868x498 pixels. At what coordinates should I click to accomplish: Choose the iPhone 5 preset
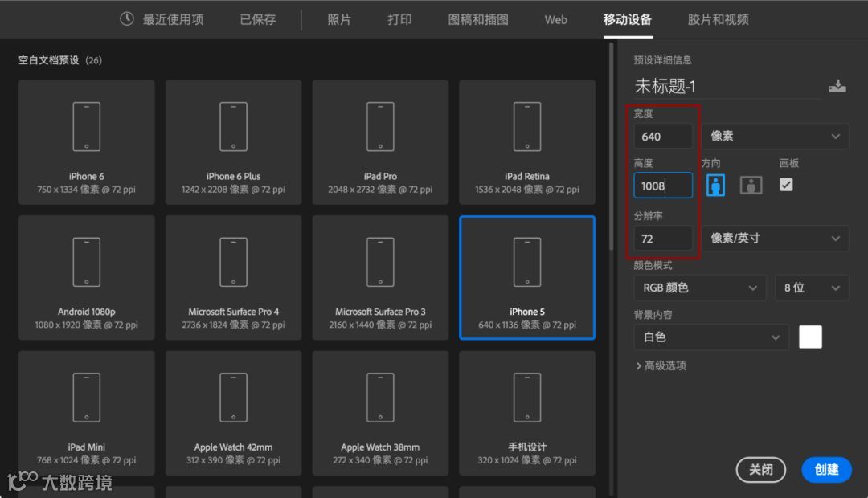point(527,278)
